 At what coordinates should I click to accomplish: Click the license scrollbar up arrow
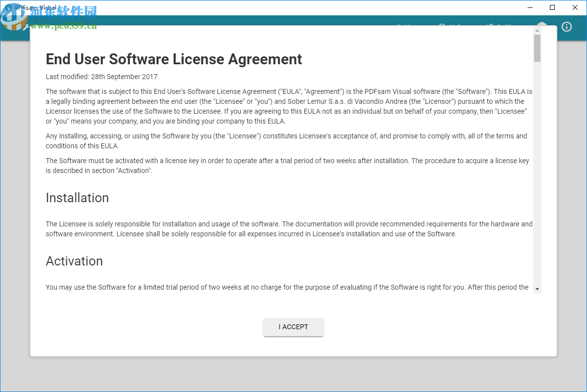537,31
